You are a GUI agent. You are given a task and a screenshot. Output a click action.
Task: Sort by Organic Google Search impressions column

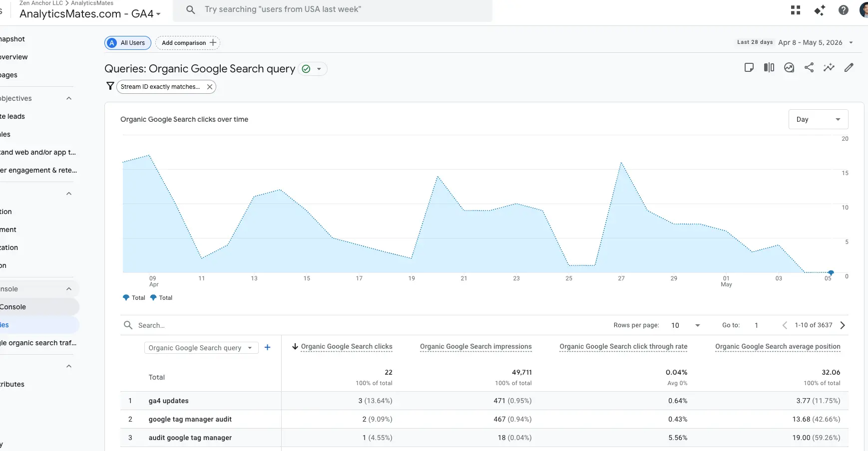click(475, 346)
